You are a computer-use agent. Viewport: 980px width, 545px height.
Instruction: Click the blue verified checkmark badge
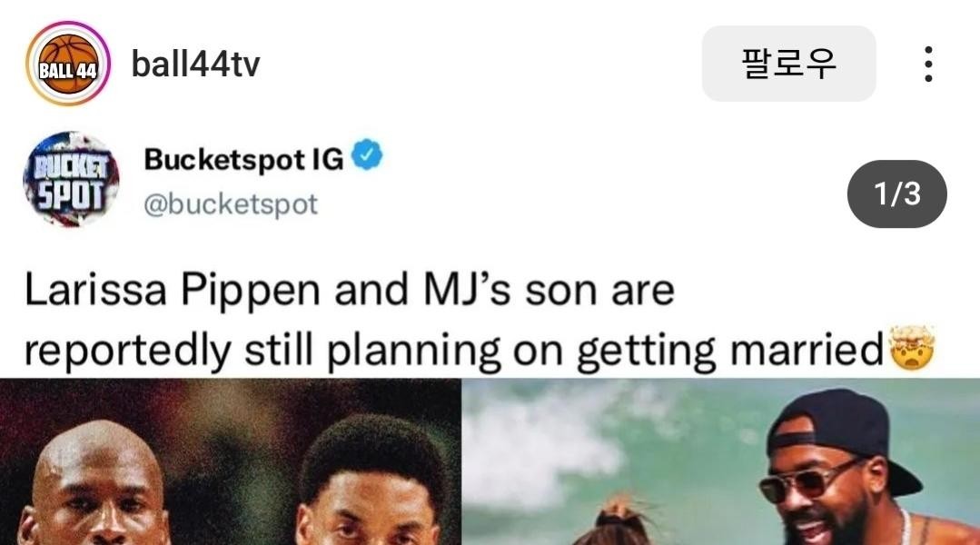[x=367, y=155]
